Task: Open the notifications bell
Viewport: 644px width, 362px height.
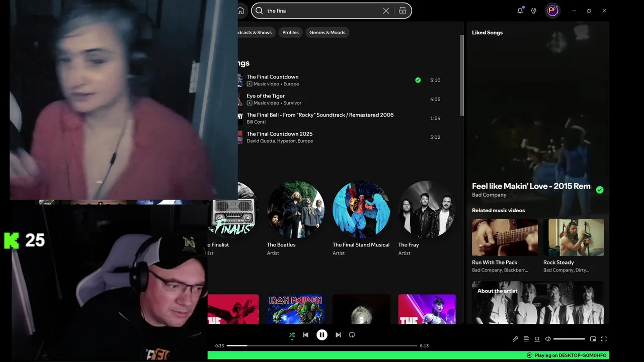Action: coord(520,11)
